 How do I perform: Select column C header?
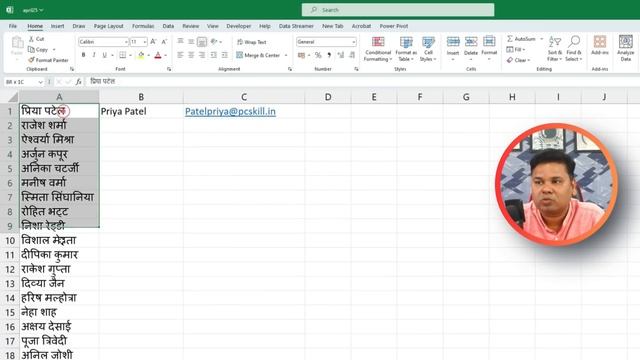(x=244, y=97)
